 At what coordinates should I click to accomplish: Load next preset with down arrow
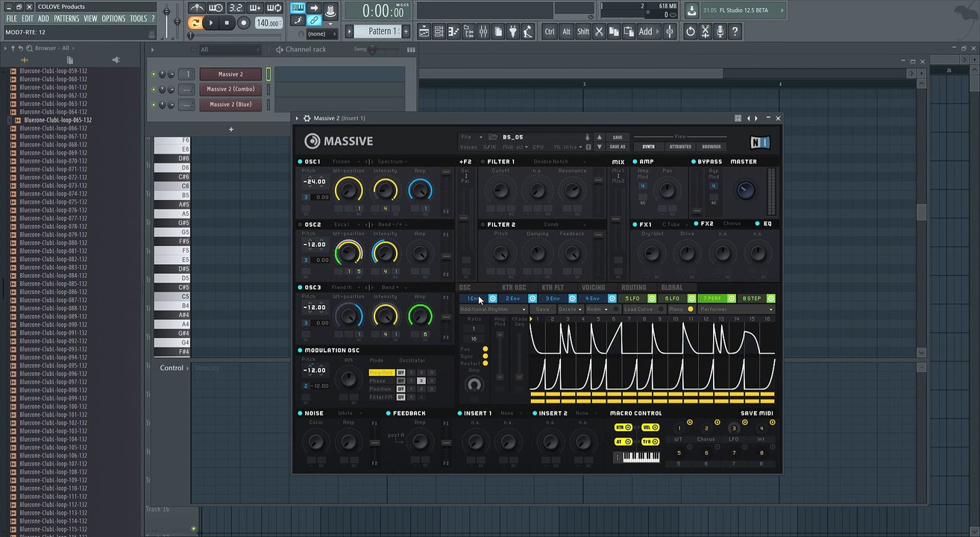(599, 147)
